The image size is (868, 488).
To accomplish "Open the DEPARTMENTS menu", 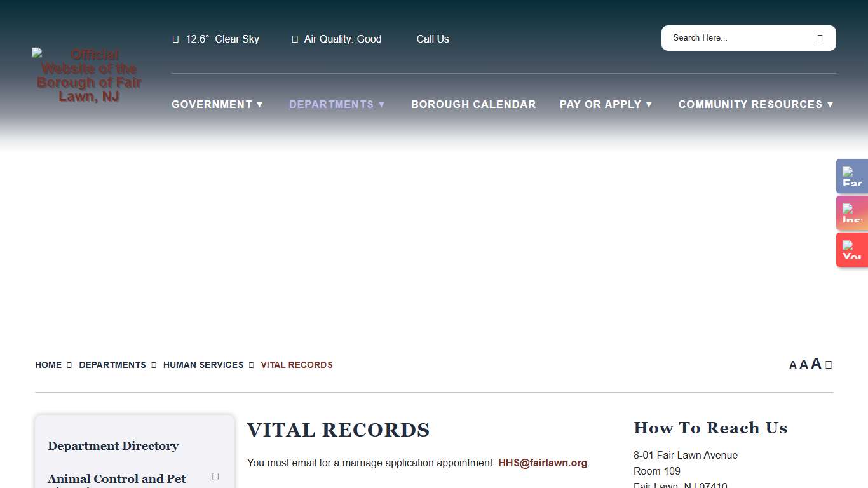I will point(337,104).
